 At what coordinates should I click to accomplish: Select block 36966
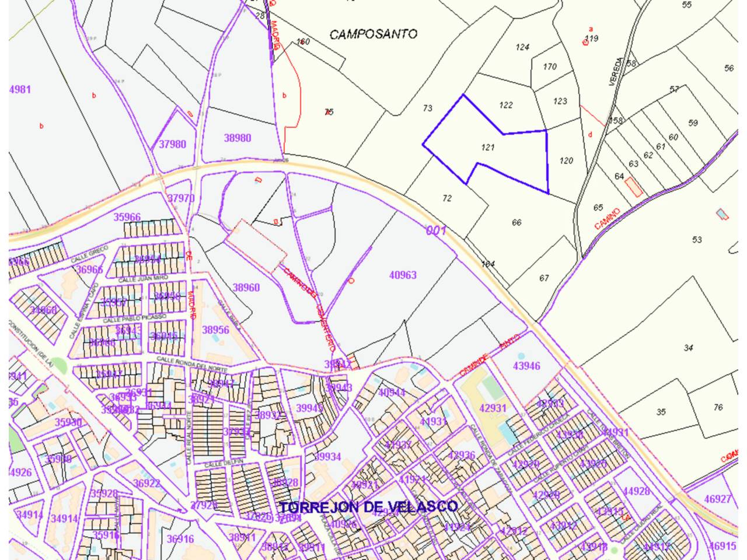[89, 269]
